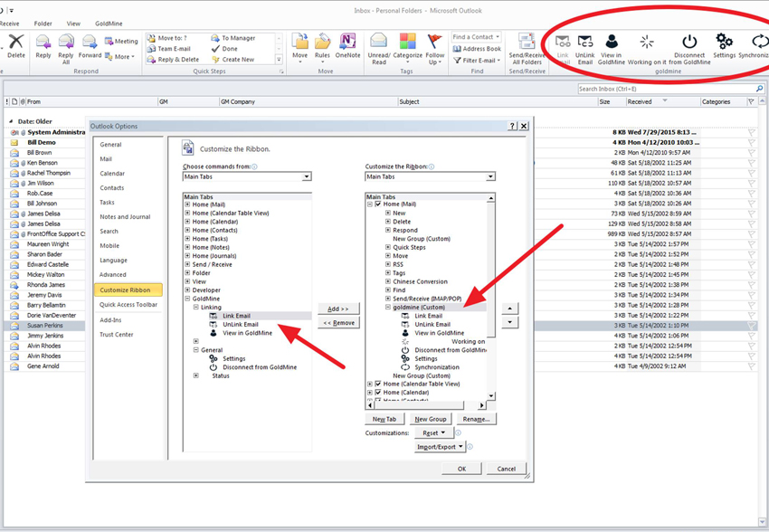The width and height of the screenshot is (769, 532).
Task: Run the Reply & Delete quick step
Action: (x=173, y=60)
